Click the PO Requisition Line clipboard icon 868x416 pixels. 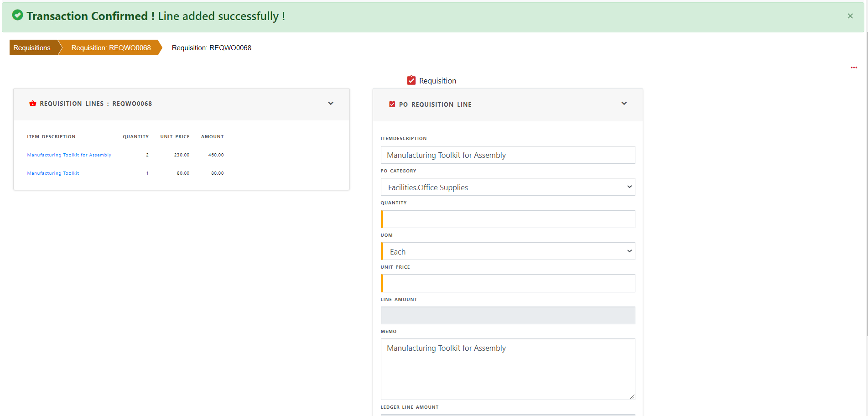pos(392,104)
